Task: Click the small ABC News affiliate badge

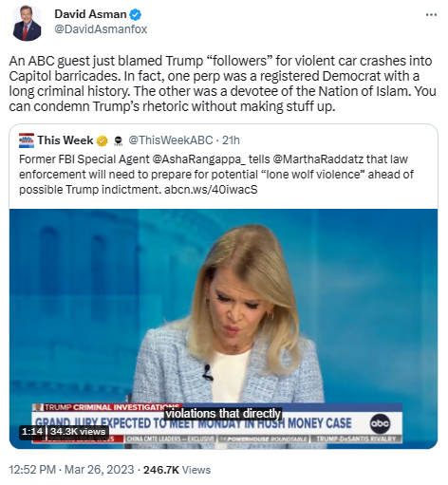Action: [119, 140]
